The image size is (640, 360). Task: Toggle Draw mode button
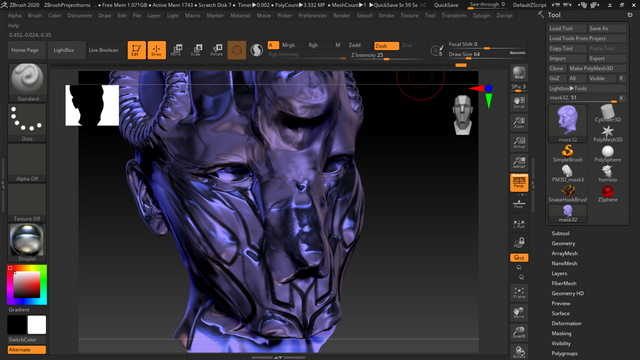pos(157,50)
